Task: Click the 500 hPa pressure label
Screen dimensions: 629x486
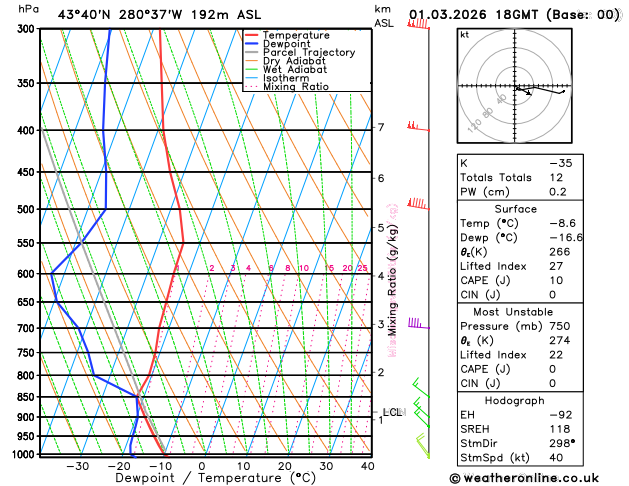Action: click(26, 209)
